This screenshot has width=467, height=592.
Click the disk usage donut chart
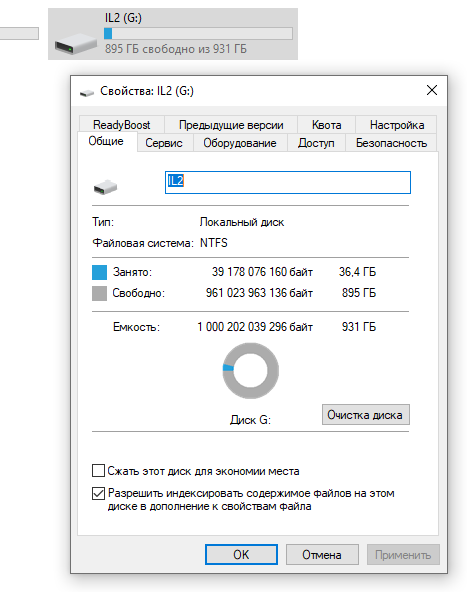point(250,371)
